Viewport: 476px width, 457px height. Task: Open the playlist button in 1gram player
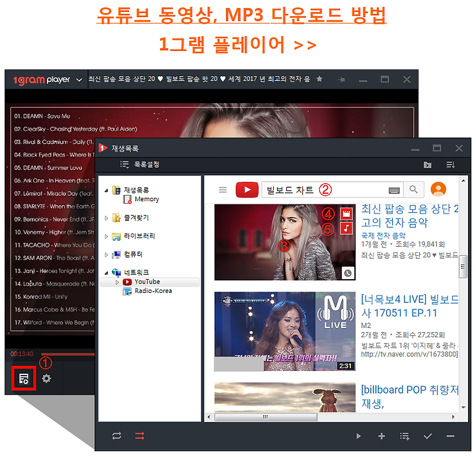click(x=24, y=379)
